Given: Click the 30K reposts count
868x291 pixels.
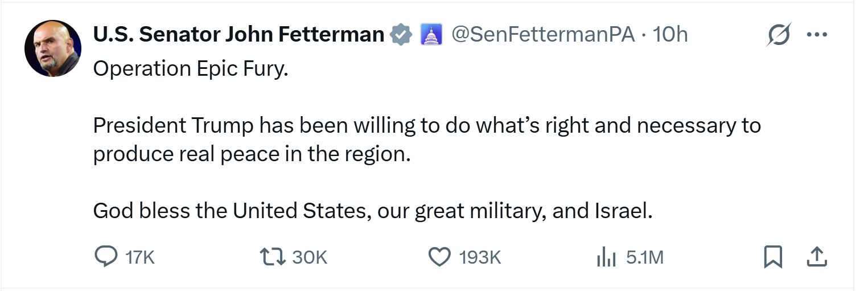Looking at the screenshot, I should (310, 258).
